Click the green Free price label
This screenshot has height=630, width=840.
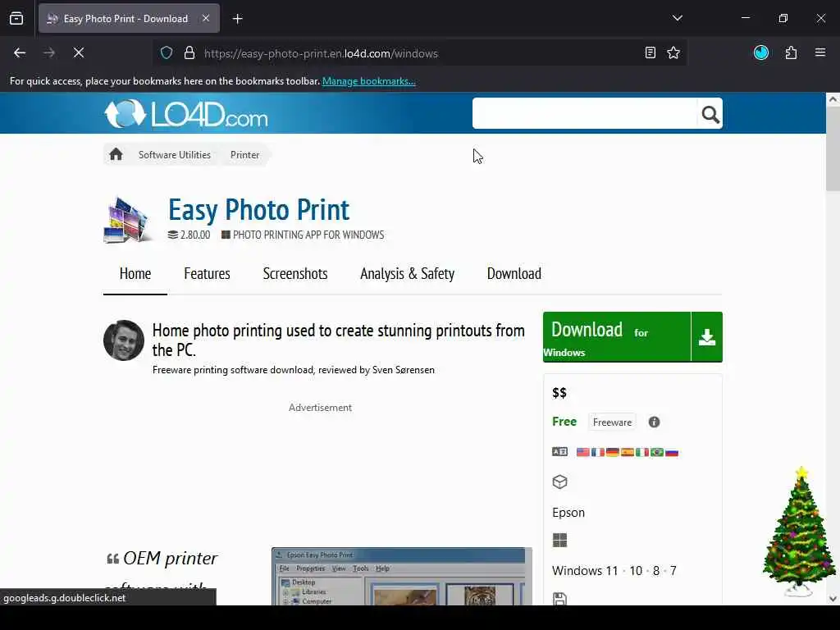(x=564, y=422)
